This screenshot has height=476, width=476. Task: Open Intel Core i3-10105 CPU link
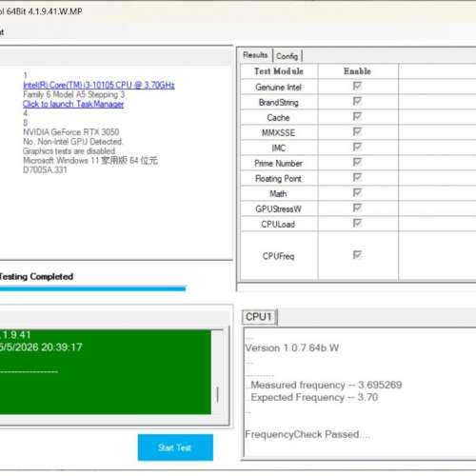(99, 85)
